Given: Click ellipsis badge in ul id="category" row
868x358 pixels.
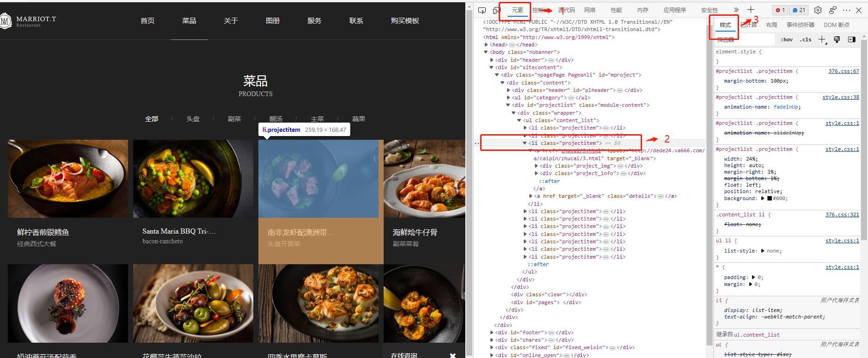Looking at the screenshot, I should coord(571,98).
